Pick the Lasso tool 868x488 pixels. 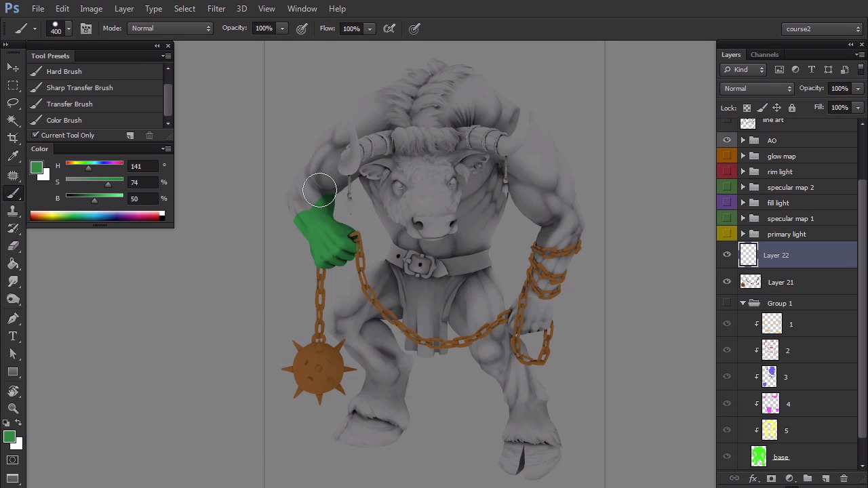[13, 102]
